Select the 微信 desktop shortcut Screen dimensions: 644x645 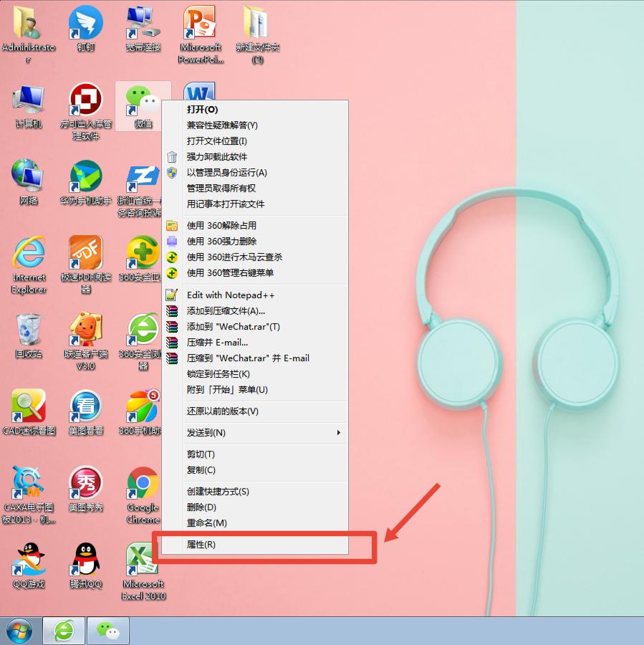143,106
